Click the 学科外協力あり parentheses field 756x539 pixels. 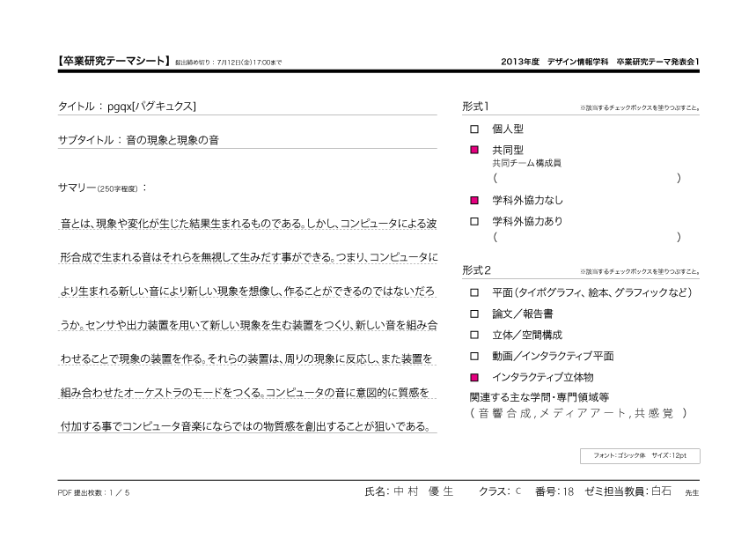(587, 237)
